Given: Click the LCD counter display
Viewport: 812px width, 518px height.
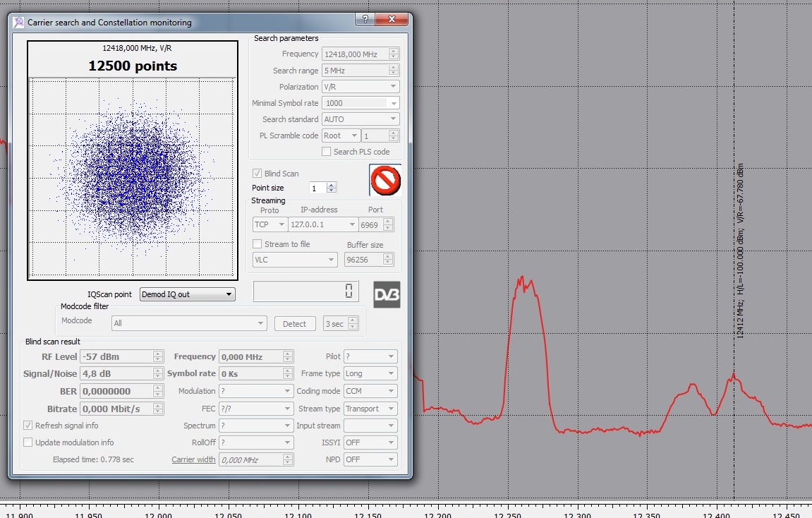Looking at the screenshot, I should 305,291.
